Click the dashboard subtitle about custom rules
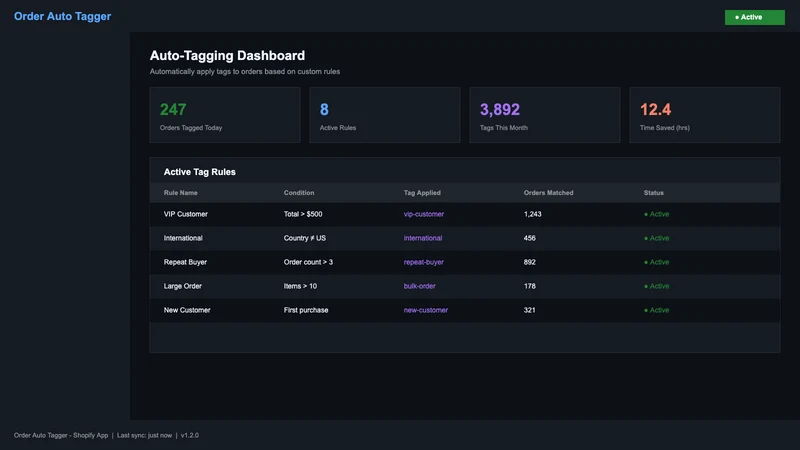This screenshot has height=450, width=800. pyautogui.click(x=244, y=71)
